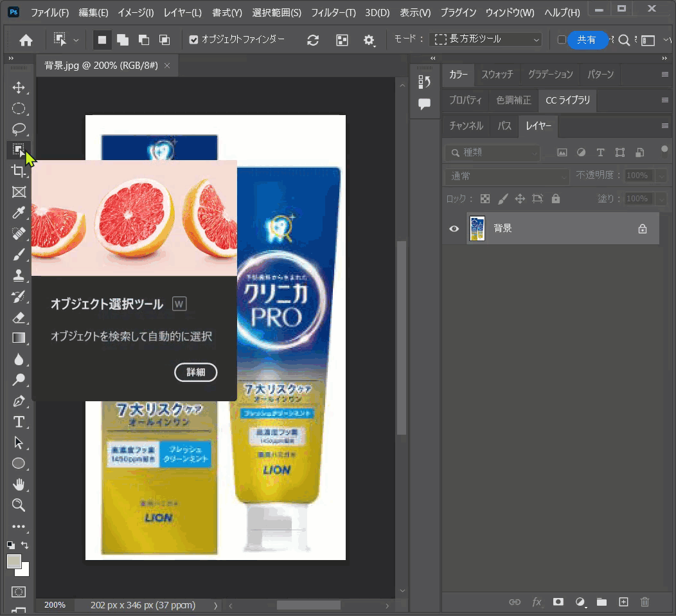Switch to the プロパティ tab
This screenshot has width=676, height=616.
(465, 100)
